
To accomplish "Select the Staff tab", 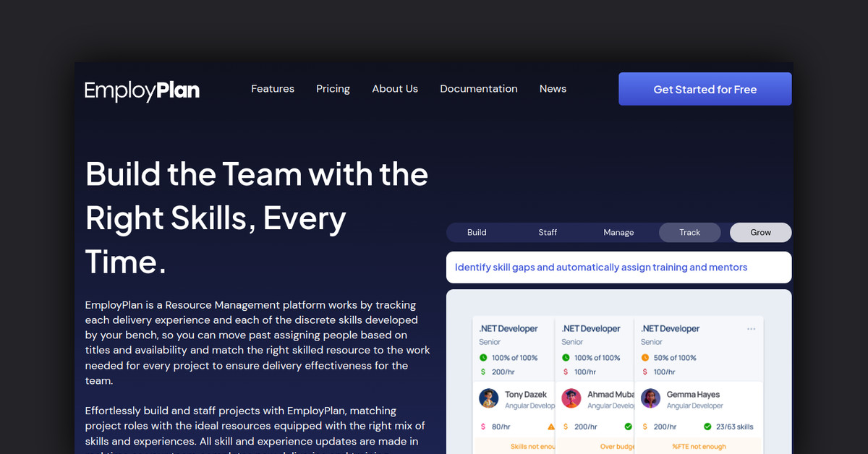I will (x=548, y=232).
